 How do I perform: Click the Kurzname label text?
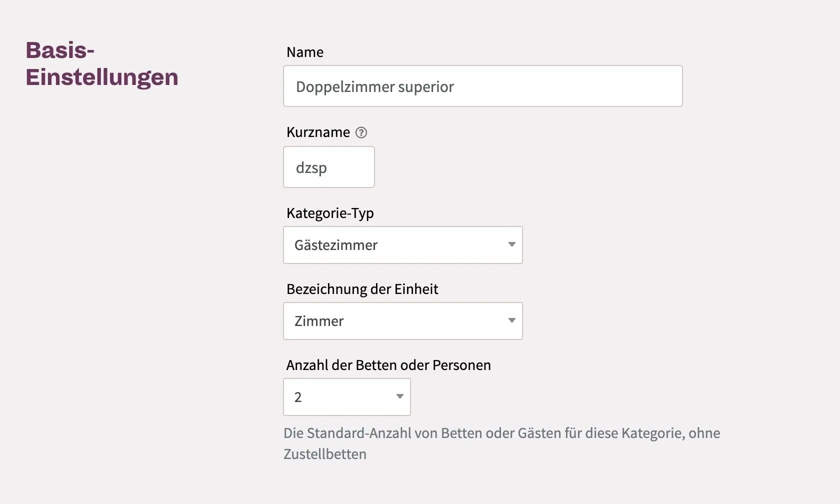tap(318, 132)
